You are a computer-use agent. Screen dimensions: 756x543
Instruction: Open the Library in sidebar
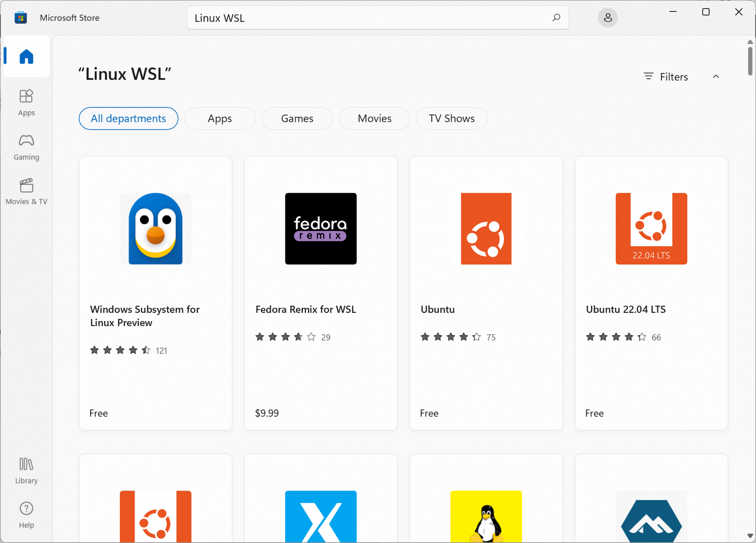coord(26,471)
